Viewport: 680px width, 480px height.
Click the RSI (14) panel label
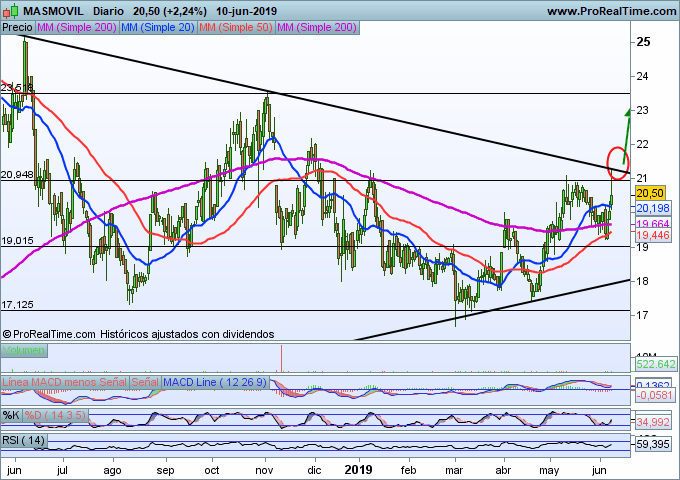point(24,441)
